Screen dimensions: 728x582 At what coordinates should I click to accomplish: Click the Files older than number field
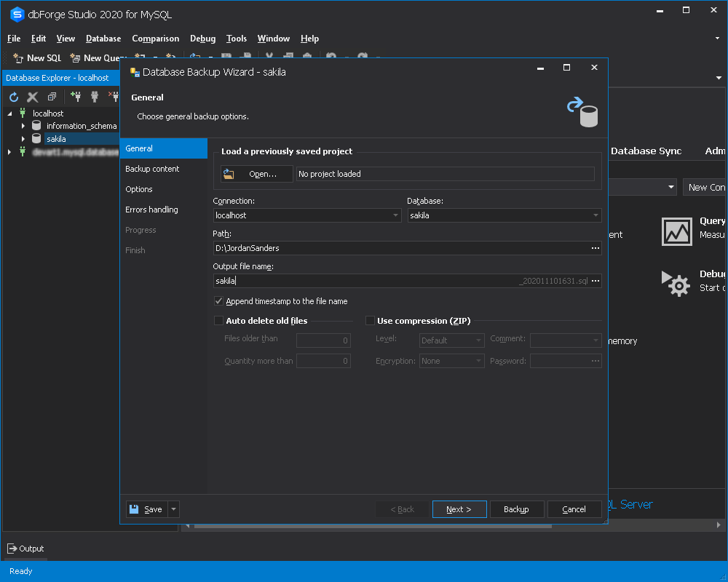[x=323, y=340]
